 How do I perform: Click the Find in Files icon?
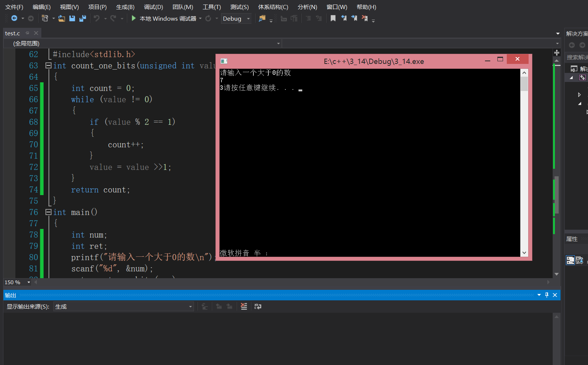(x=262, y=18)
